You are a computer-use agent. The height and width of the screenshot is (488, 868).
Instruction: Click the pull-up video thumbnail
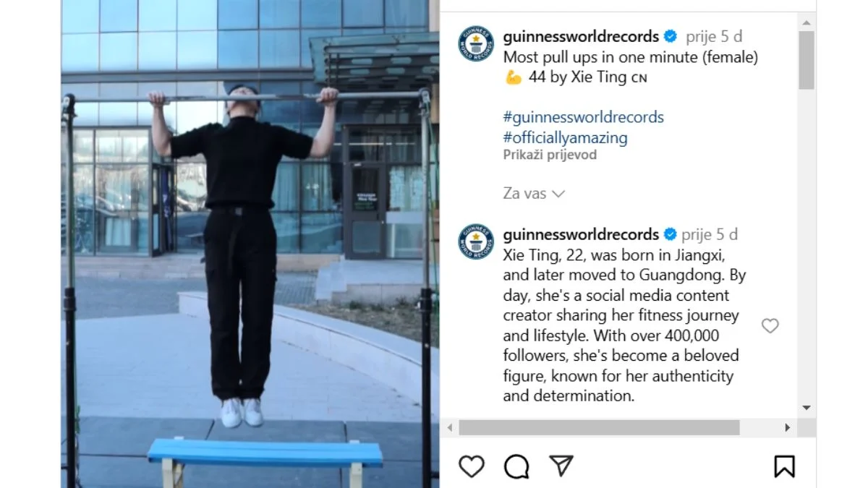pyautogui.click(x=250, y=244)
